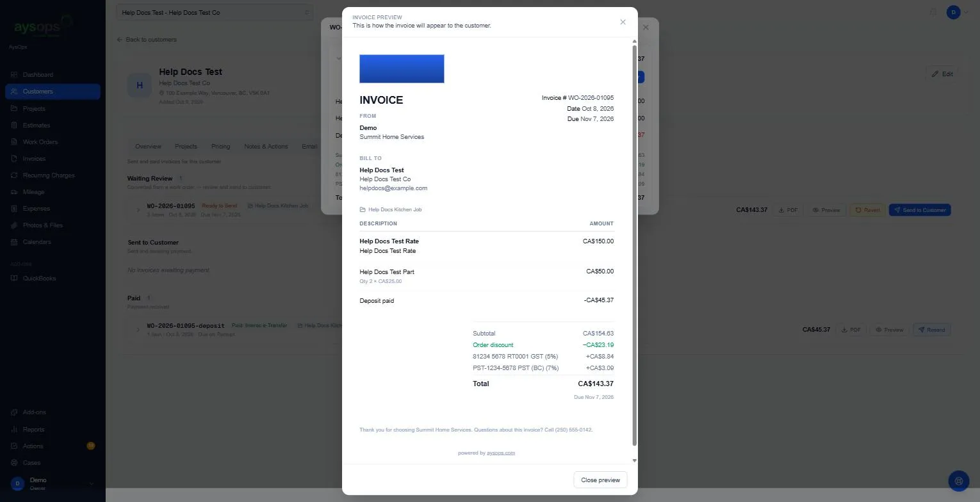Viewport: 980px width, 502px height.
Task: Edit the customer with the Edit button
Action: [942, 74]
